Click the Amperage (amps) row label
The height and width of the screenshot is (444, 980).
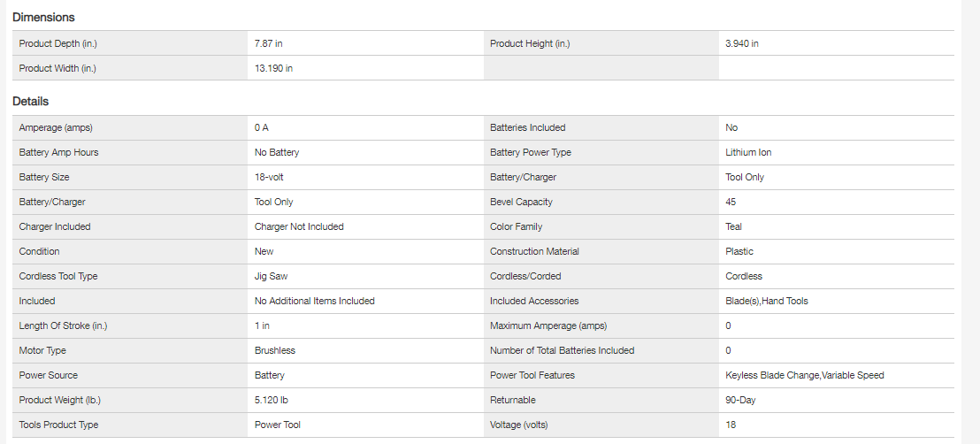click(x=56, y=127)
